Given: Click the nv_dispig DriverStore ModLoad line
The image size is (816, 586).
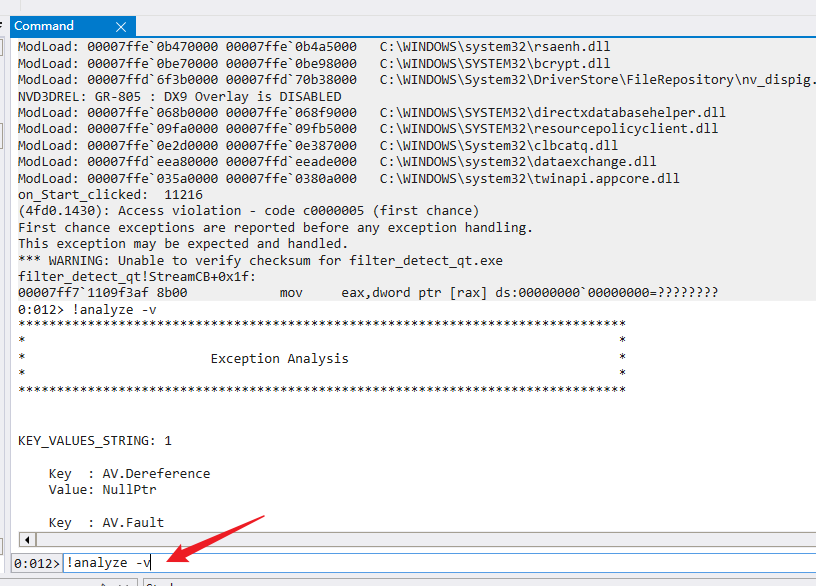Looking at the screenshot, I should [x=416, y=80].
